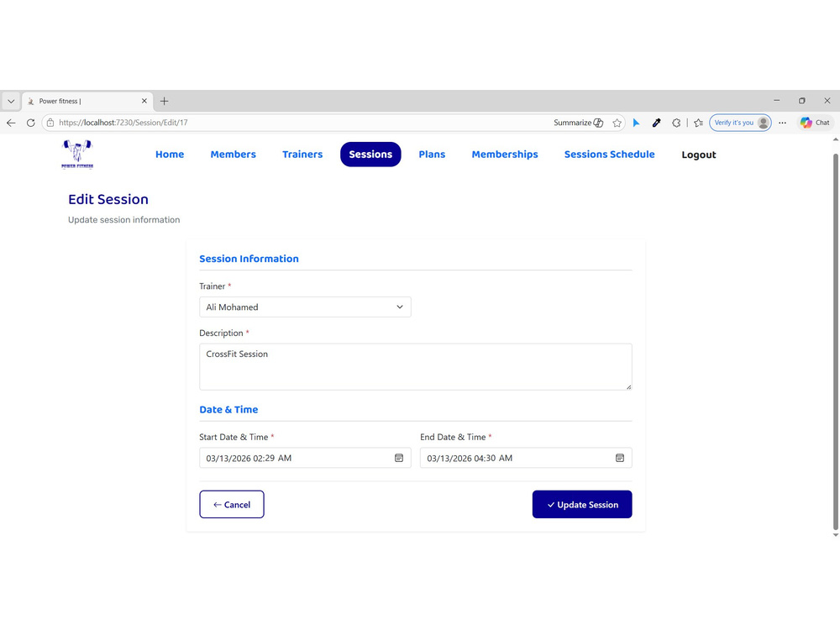Click Verify it's you profile button
Image resolution: width=840 pixels, height=630 pixels.
pos(740,123)
